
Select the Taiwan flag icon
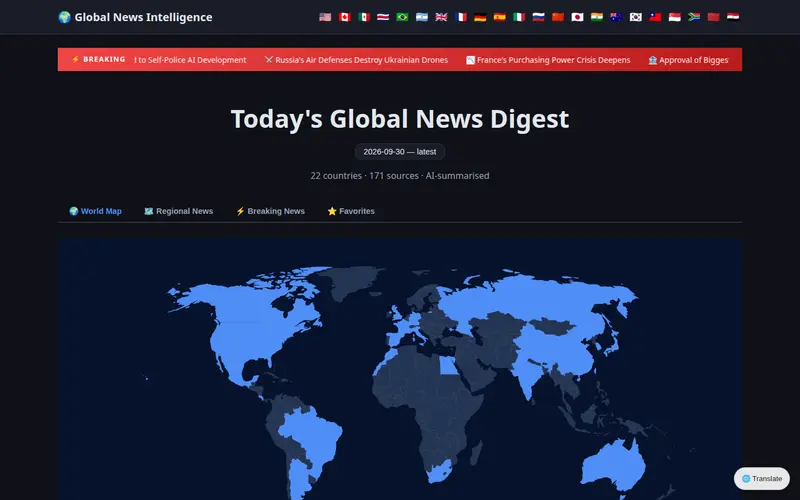pyautogui.click(x=655, y=17)
